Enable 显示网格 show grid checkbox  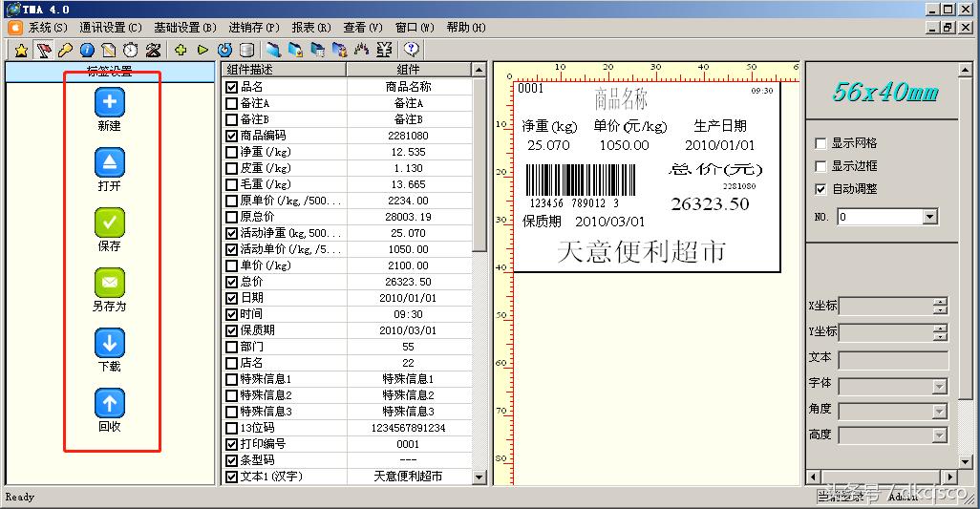tap(820, 143)
